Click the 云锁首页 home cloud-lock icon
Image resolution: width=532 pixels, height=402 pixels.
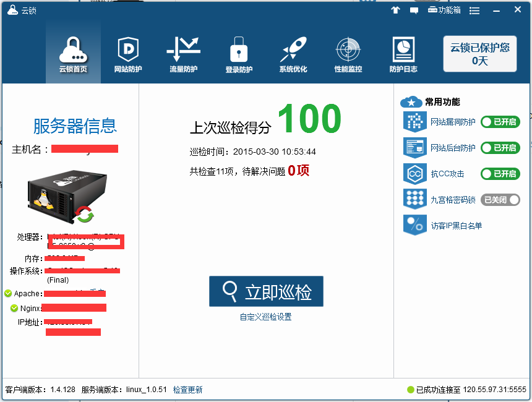(73, 54)
